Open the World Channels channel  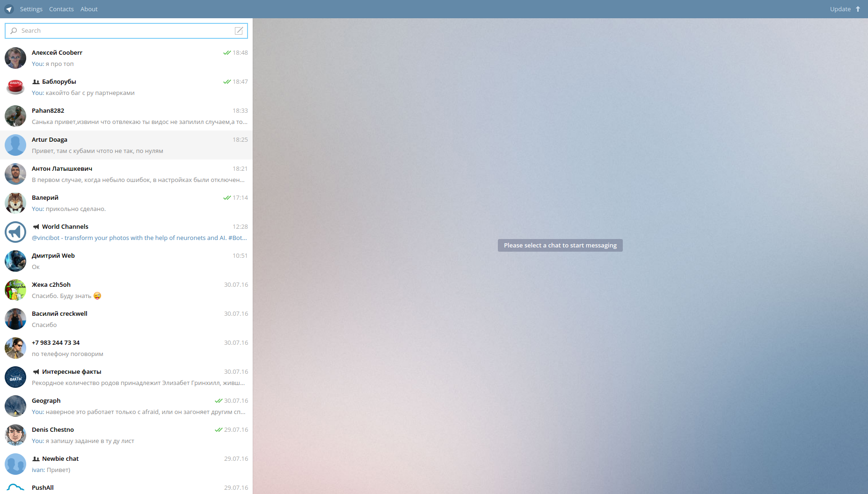tap(126, 232)
